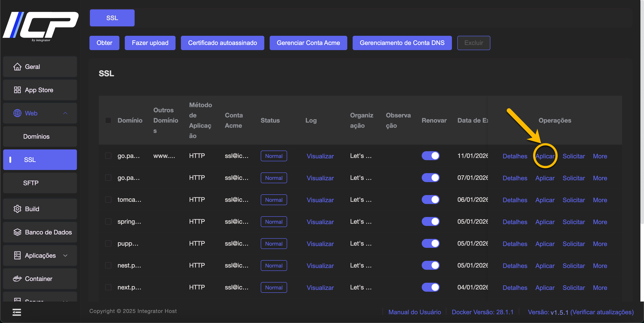Click the vertical scrollbar on the right edge

642,113
